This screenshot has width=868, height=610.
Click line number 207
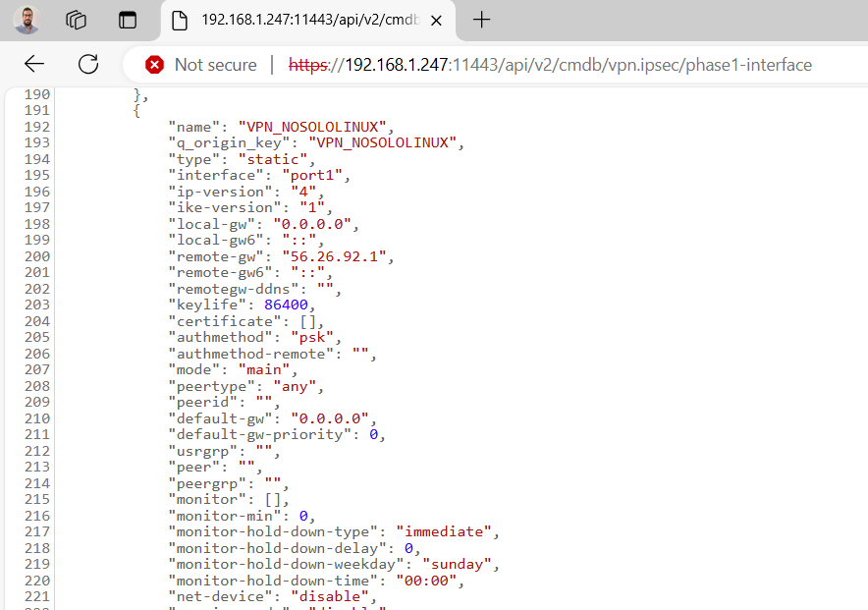coord(36,369)
